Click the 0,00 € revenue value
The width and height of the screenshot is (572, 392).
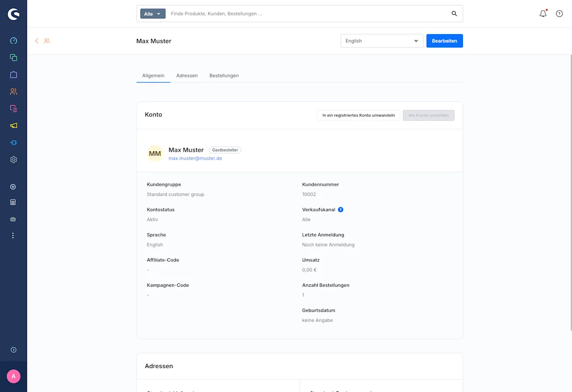coord(310,270)
